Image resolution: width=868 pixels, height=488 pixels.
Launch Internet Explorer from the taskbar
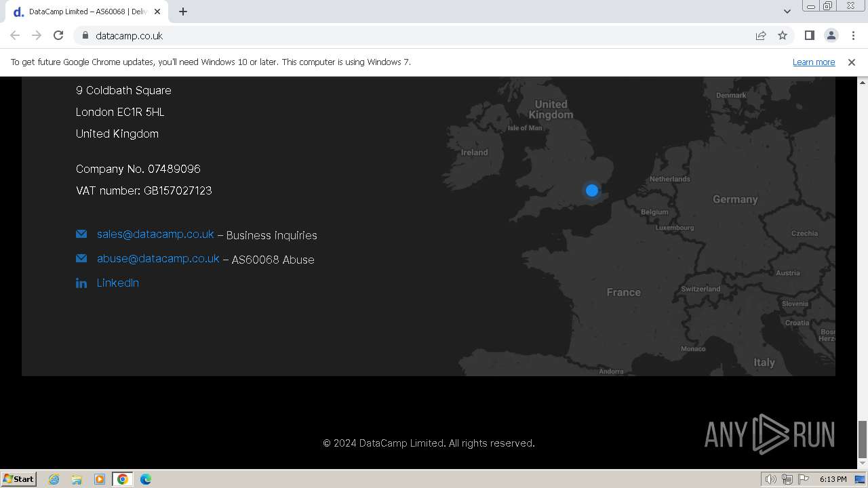[x=54, y=479]
